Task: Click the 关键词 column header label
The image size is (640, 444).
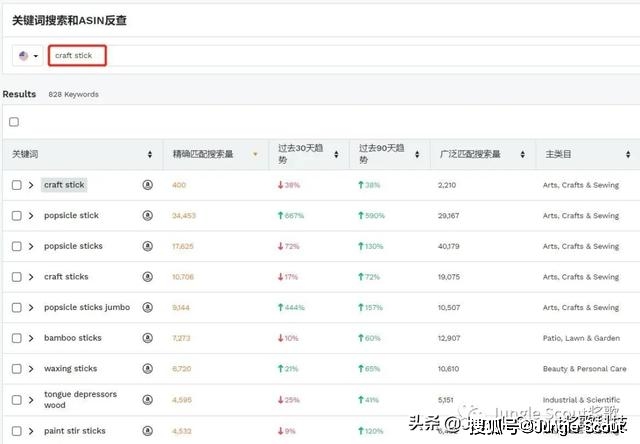Action: tap(25, 154)
